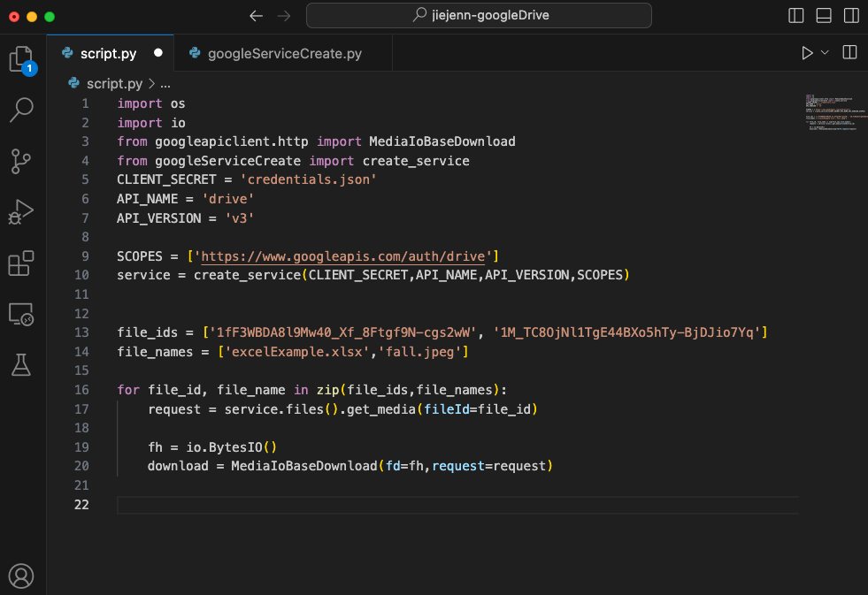Open the Accounts icon in activity bar
Image resolution: width=868 pixels, height=595 pixels.
pyautogui.click(x=21, y=576)
